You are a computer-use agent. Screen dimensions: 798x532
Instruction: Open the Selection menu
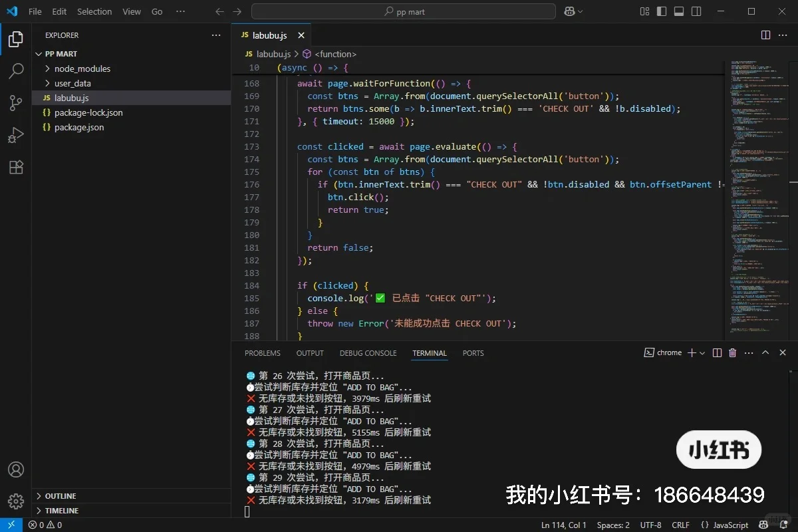point(94,11)
